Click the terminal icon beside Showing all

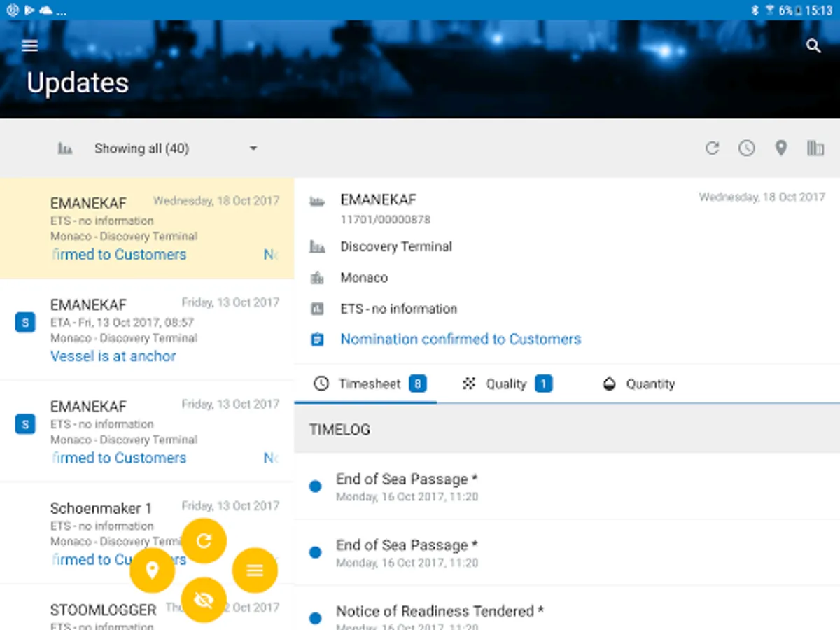point(65,148)
